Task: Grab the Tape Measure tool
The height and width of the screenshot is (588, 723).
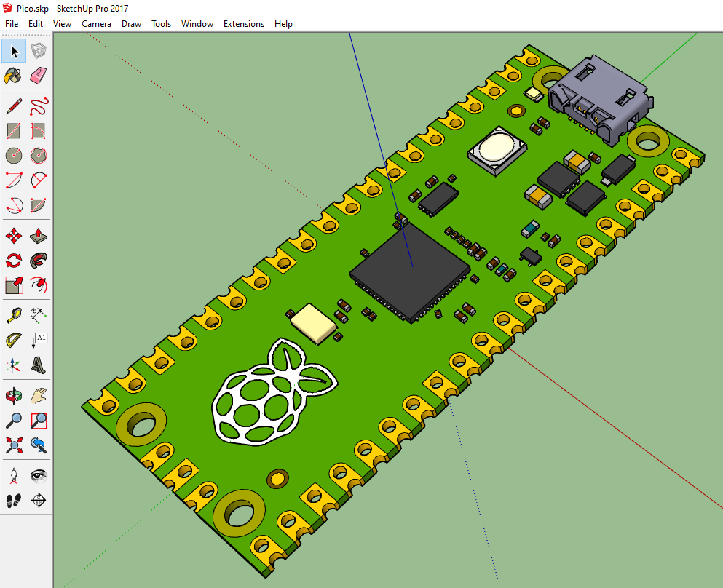Action: [x=12, y=314]
